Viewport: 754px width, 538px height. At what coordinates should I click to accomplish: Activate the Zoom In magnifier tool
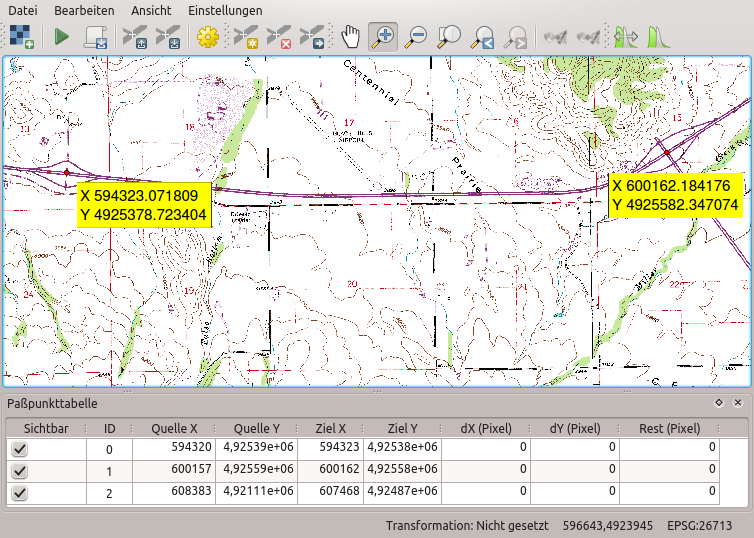coord(382,38)
